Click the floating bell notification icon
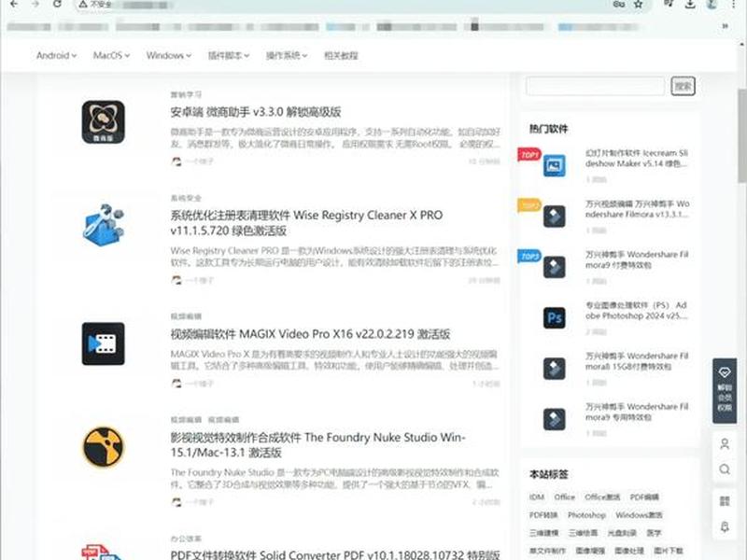The height and width of the screenshot is (560, 747). pos(725,526)
